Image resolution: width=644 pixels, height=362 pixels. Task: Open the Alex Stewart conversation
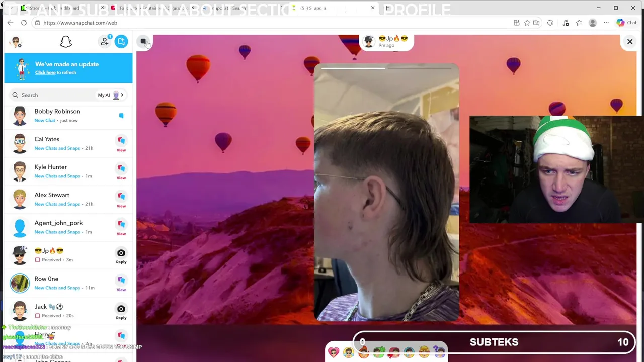pyautogui.click(x=68, y=199)
